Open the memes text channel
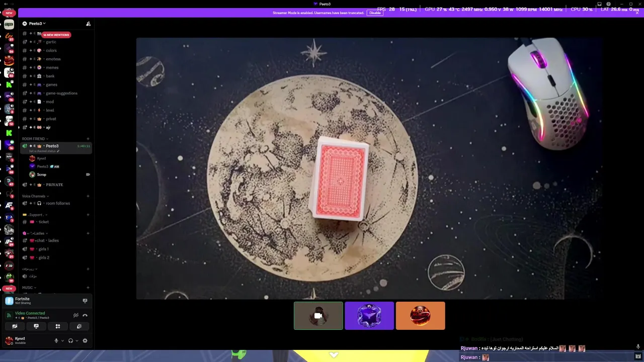Screen dimensions: 644x362 [55, 67]
